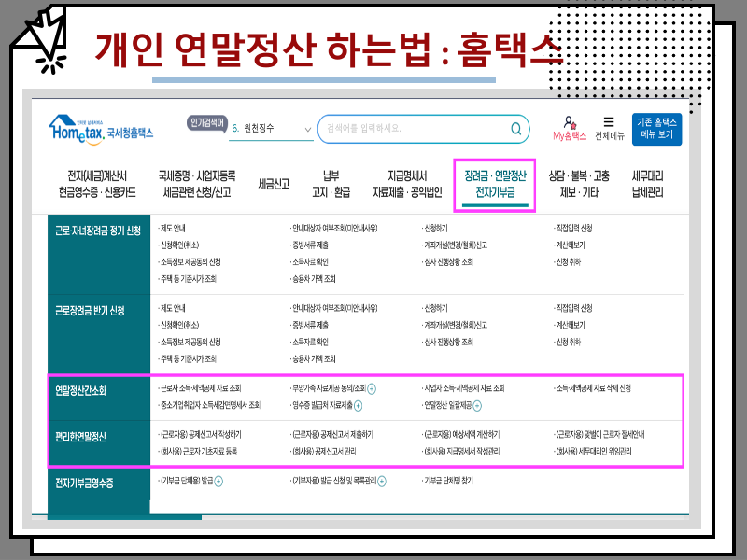Open 영수증 발급처 자료제출 link
The width and height of the screenshot is (747, 560).
coord(321,405)
